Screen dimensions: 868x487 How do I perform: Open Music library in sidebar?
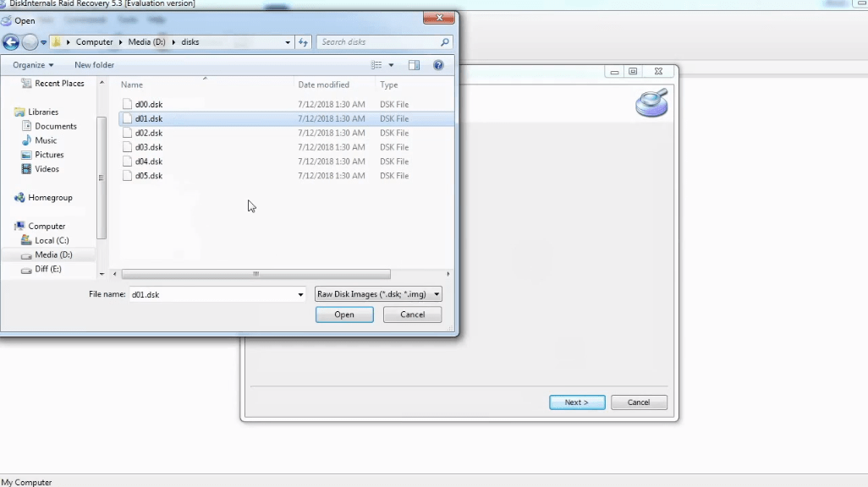point(46,140)
